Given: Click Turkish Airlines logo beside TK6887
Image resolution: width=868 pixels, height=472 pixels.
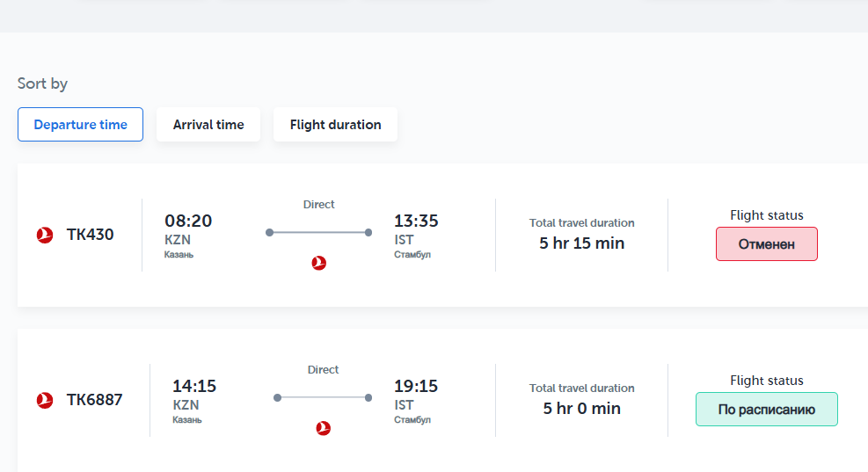Looking at the screenshot, I should 45,400.
